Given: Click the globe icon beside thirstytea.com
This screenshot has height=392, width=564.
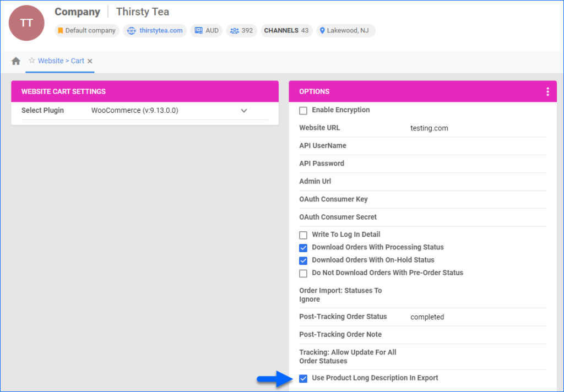Looking at the screenshot, I should click(x=131, y=30).
